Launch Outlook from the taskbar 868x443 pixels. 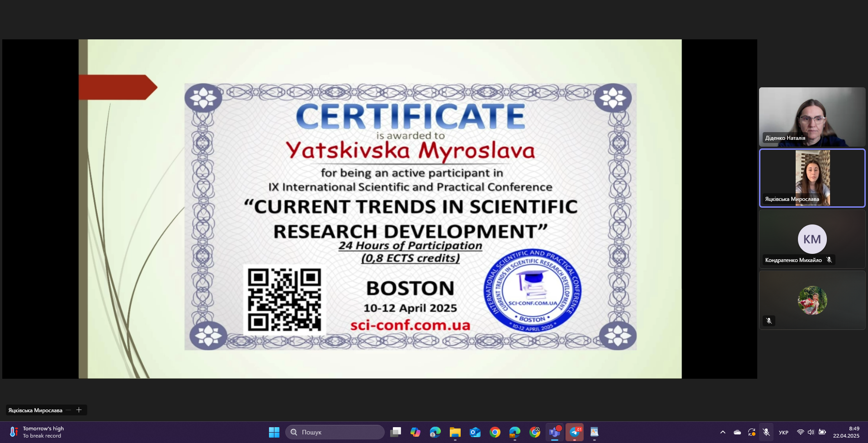475,432
